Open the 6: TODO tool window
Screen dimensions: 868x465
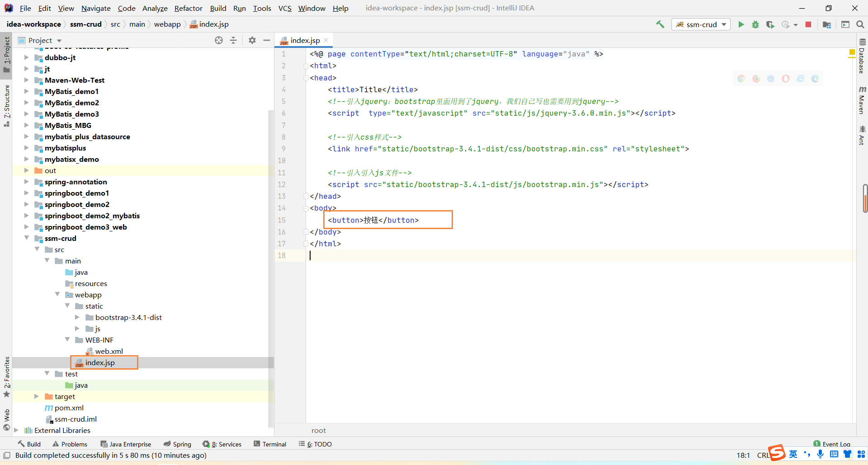(x=315, y=444)
